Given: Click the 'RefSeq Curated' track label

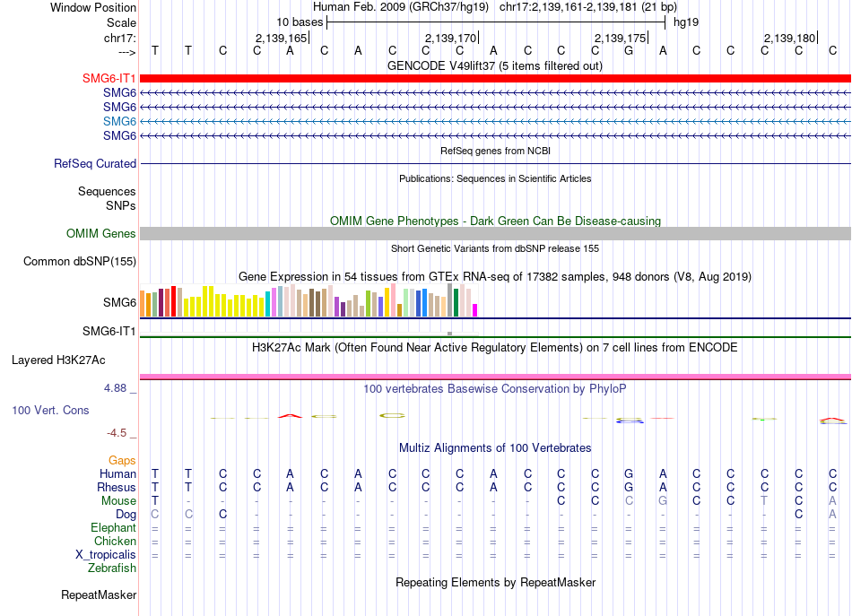Looking at the screenshot, I should point(95,163).
